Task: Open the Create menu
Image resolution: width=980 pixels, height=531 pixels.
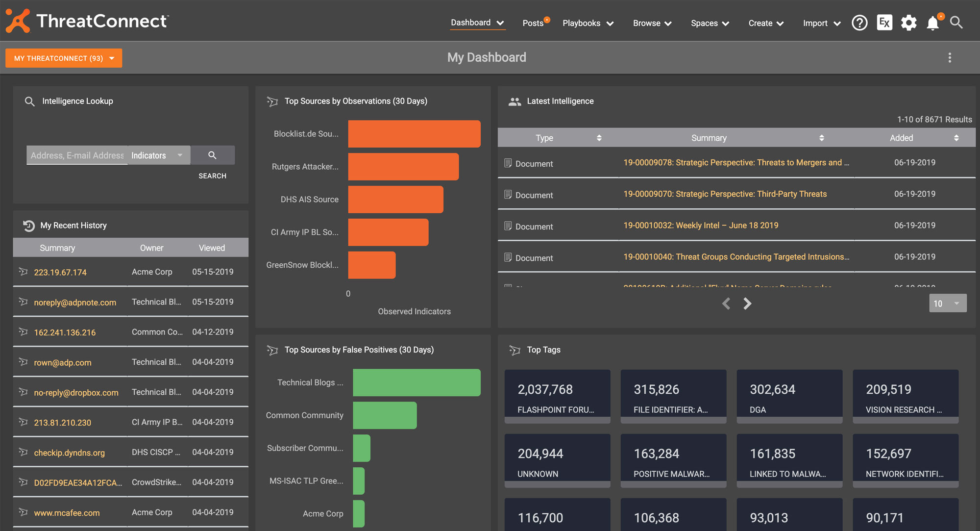Action: point(766,23)
